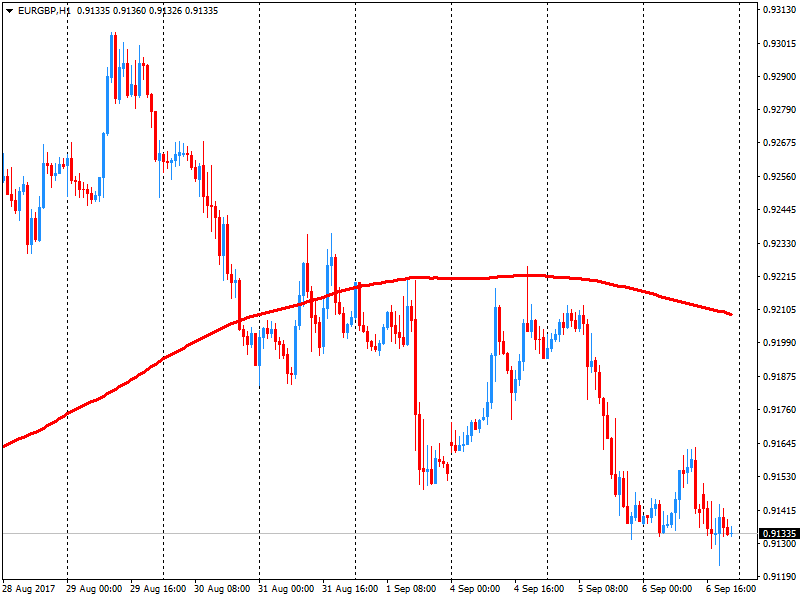Click the OHLC values 0.91335 0.91360 0.91326 0.91335

click(147, 11)
